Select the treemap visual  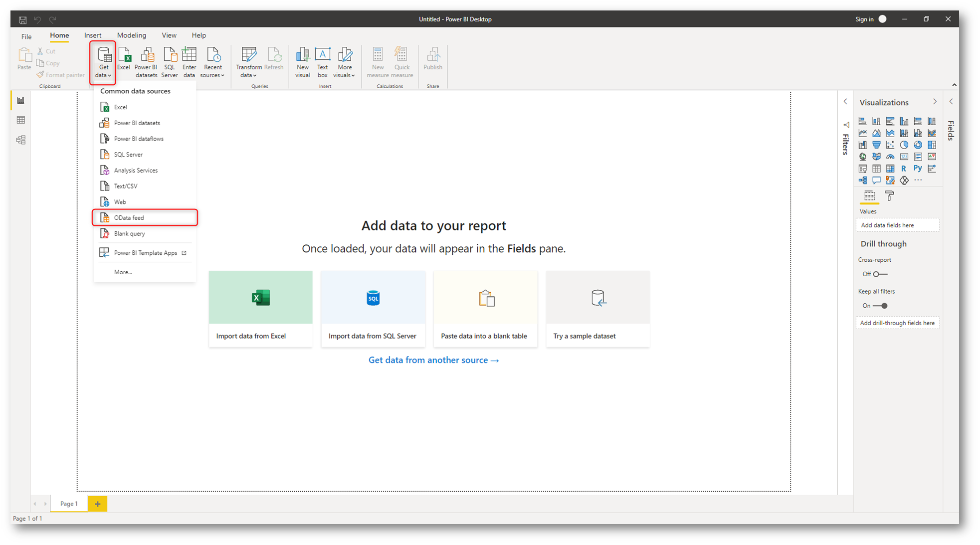point(932,145)
